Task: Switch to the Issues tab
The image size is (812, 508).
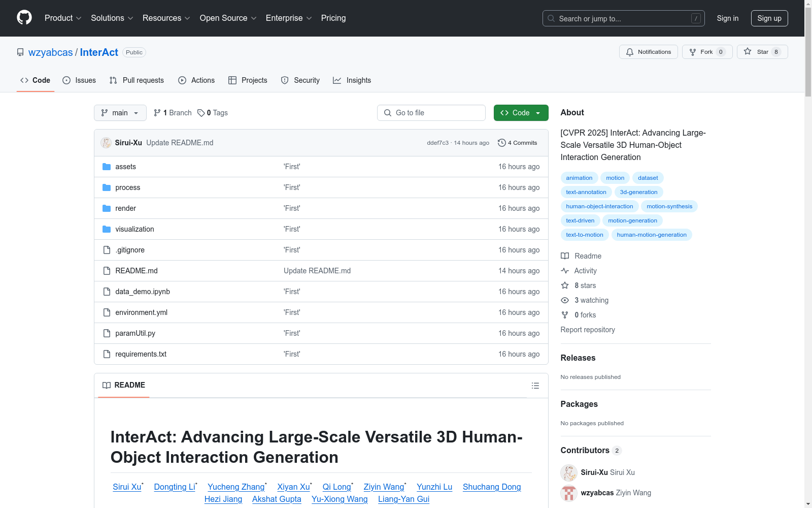Action: pyautogui.click(x=79, y=80)
